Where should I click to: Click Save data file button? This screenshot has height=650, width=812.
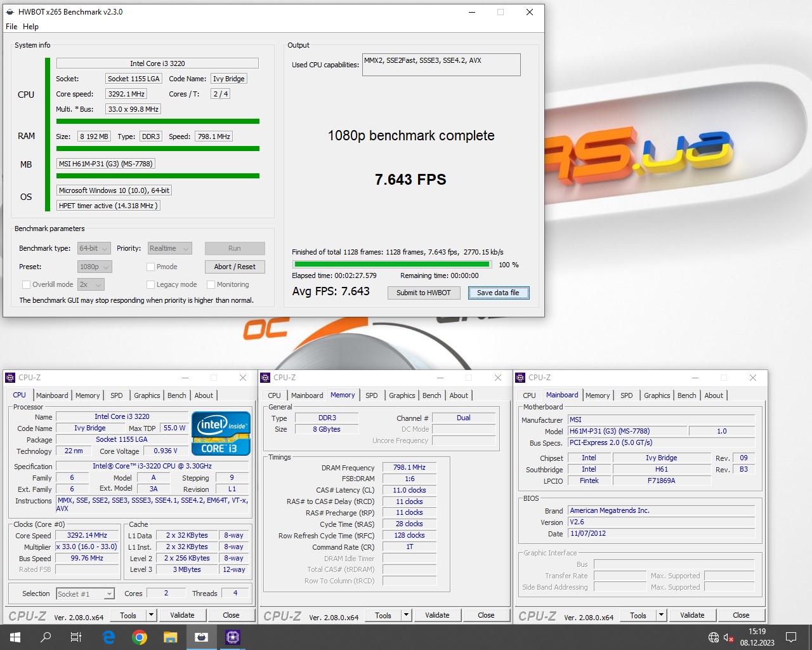pos(498,293)
